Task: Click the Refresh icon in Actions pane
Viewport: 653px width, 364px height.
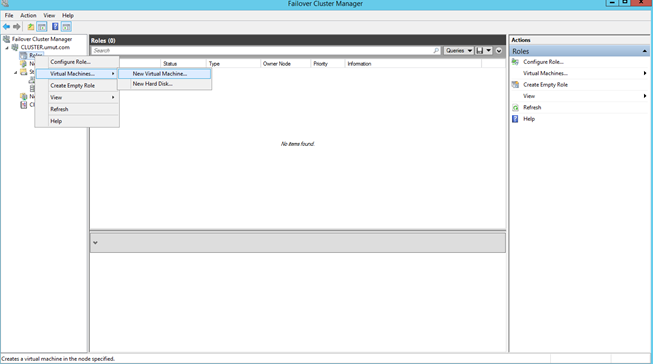Action: (516, 107)
